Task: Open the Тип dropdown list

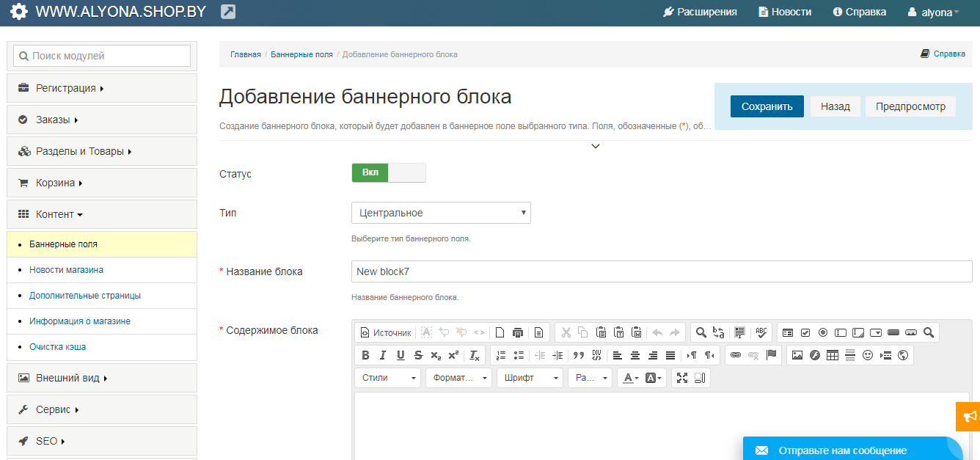Action: [x=441, y=213]
